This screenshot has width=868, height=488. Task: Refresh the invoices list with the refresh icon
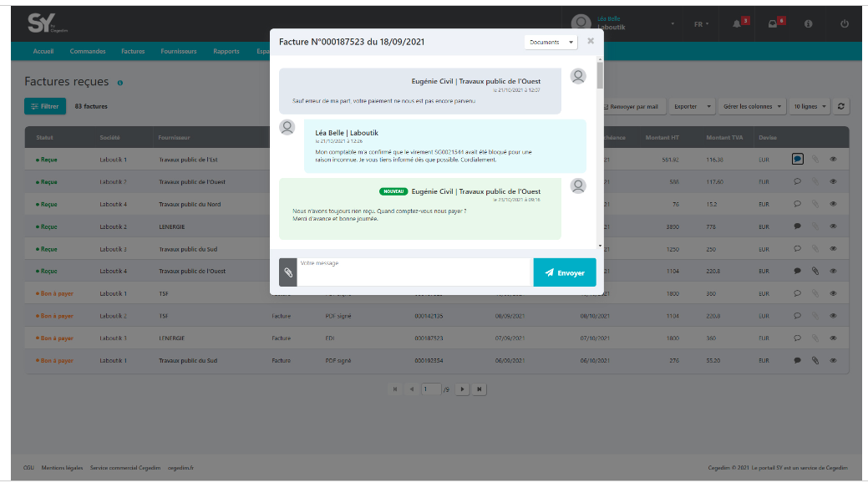click(840, 106)
